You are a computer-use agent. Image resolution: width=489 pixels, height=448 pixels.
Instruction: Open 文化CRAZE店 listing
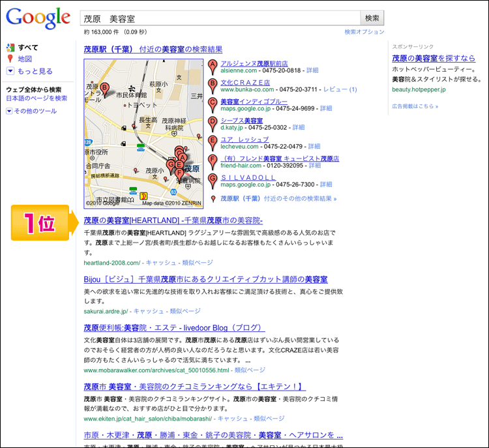click(245, 82)
